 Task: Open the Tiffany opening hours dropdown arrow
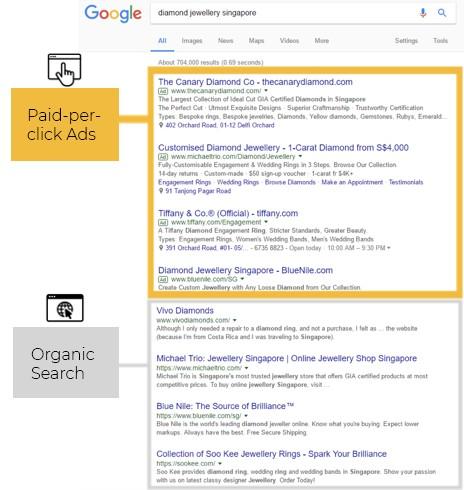(389, 248)
